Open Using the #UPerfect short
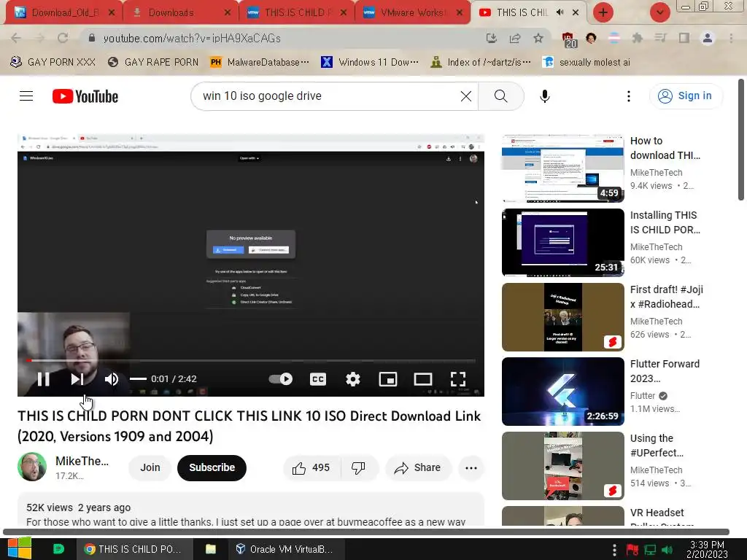Screen dimensions: 747x560 (562, 466)
